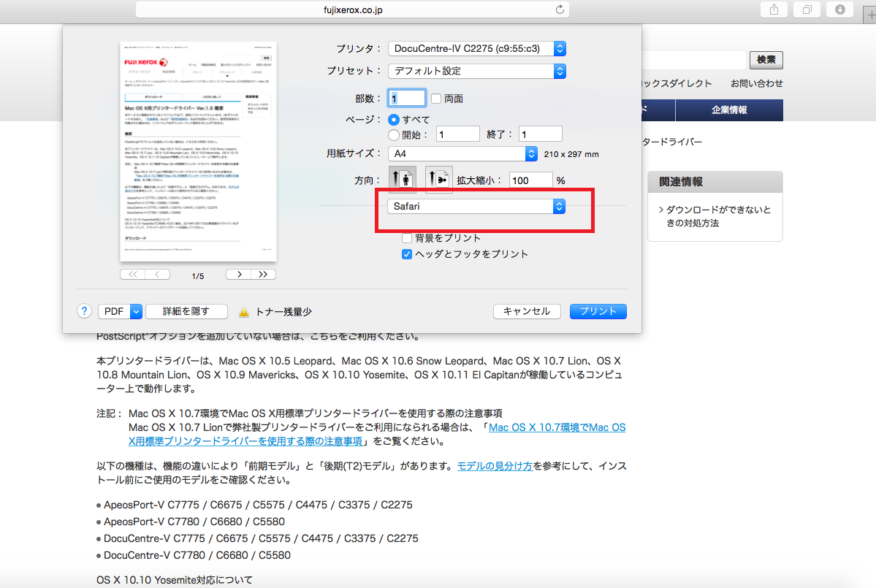
Task: Open the プリンタ DocuCentre-IV dropdown
Action: click(477, 49)
